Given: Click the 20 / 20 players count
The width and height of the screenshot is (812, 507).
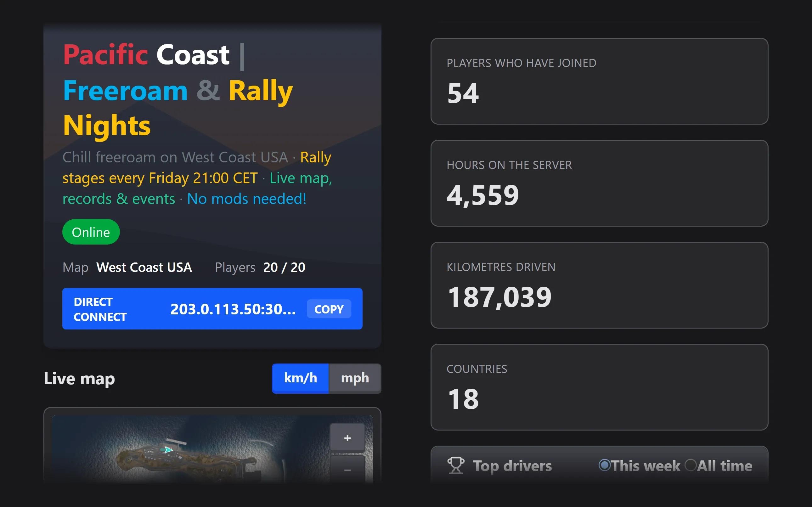Looking at the screenshot, I should pyautogui.click(x=284, y=267).
